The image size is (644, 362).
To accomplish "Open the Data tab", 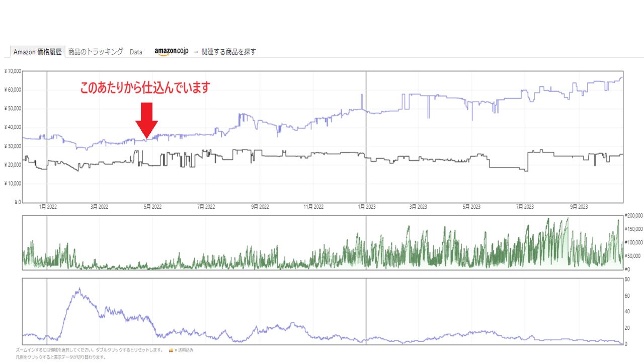I will point(136,52).
